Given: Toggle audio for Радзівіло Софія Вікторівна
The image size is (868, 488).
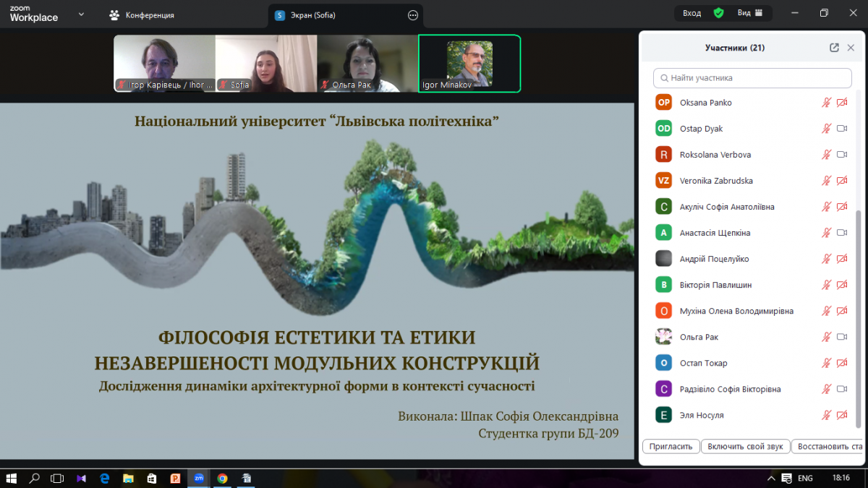Looking at the screenshot, I should [x=826, y=388].
